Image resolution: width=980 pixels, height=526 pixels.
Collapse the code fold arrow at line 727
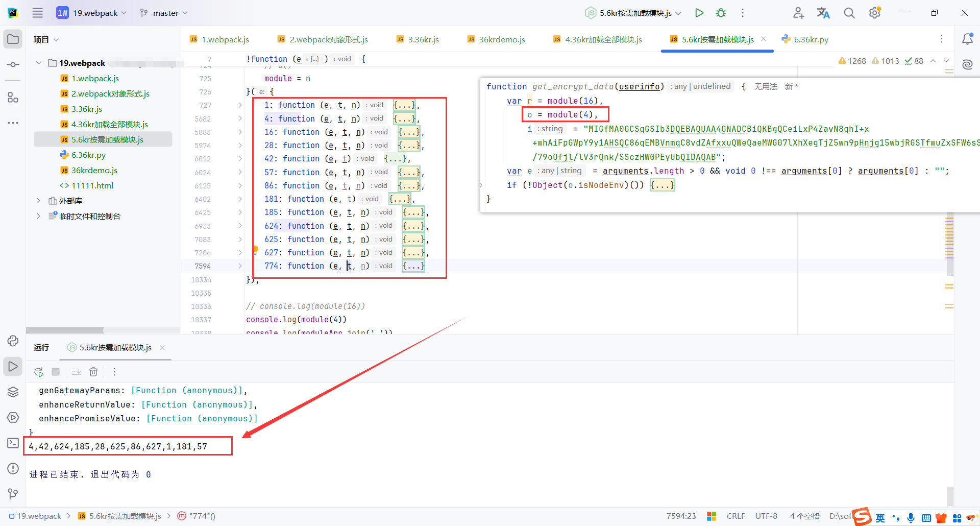[x=239, y=105]
